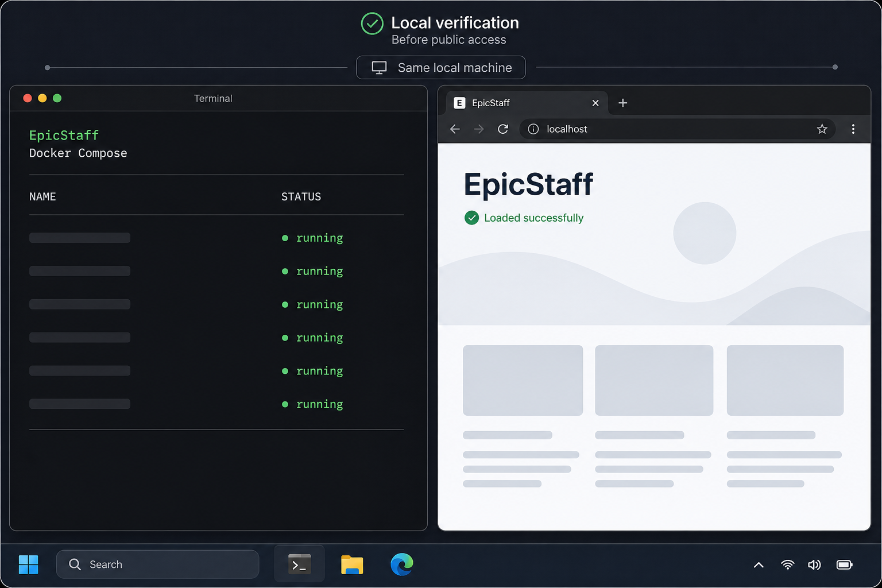882x588 pixels.
Task: Open Wi-Fi network settings
Action: click(x=788, y=565)
